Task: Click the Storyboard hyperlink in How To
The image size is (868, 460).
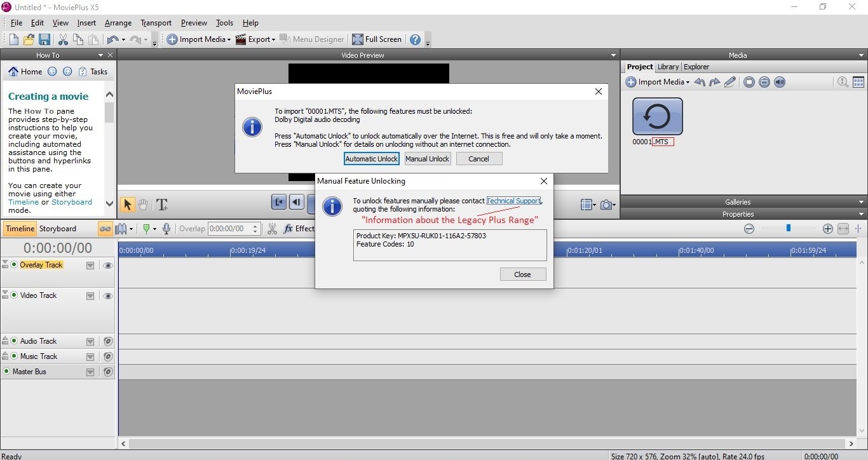Action: tap(72, 202)
